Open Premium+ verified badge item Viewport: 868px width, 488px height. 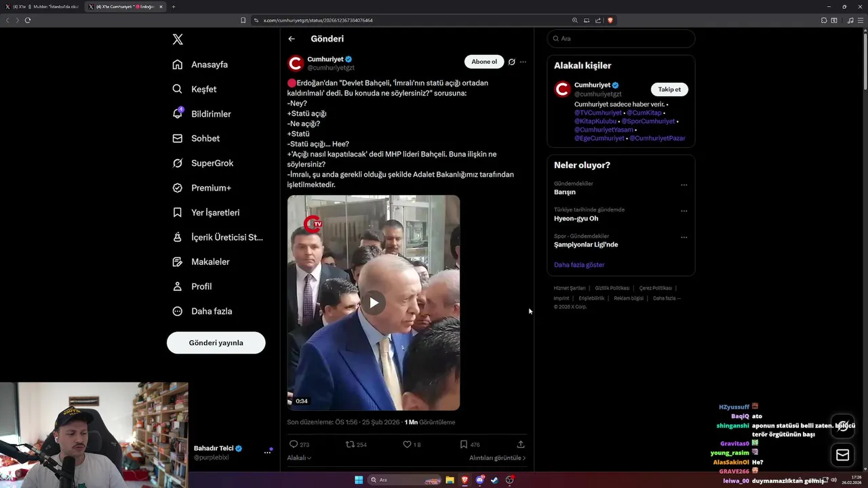(x=201, y=188)
